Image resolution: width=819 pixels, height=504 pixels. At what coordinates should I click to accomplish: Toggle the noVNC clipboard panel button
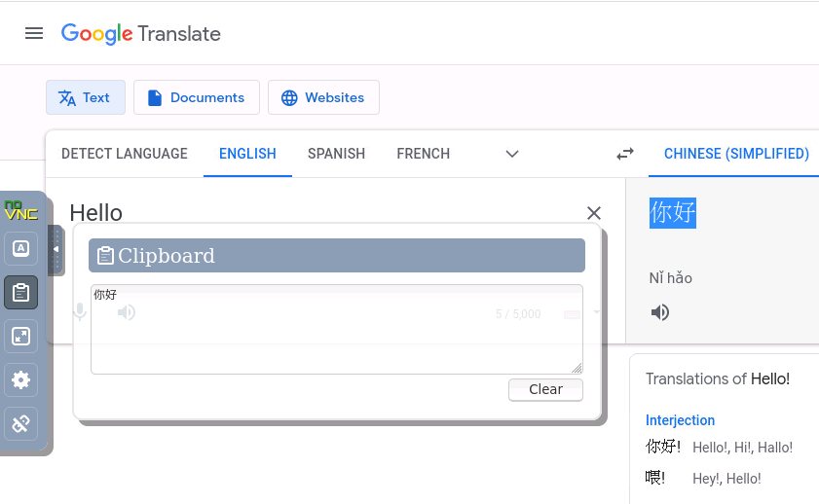pyautogui.click(x=20, y=292)
